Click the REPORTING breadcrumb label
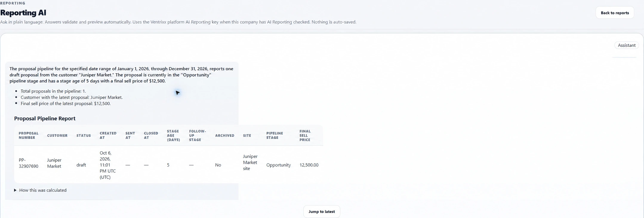 point(13,3)
